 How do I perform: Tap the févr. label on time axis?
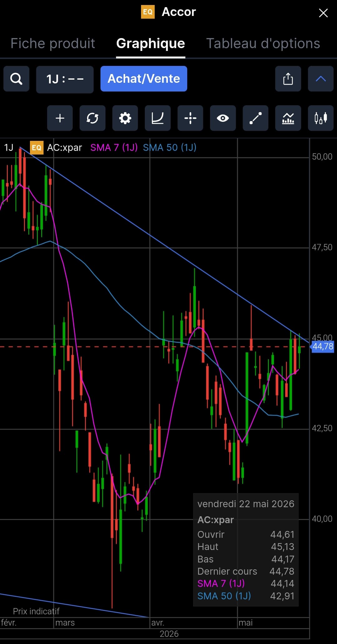(9, 623)
